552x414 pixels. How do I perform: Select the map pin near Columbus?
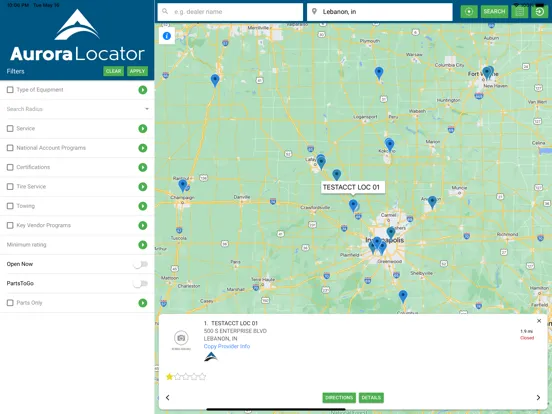tap(403, 296)
